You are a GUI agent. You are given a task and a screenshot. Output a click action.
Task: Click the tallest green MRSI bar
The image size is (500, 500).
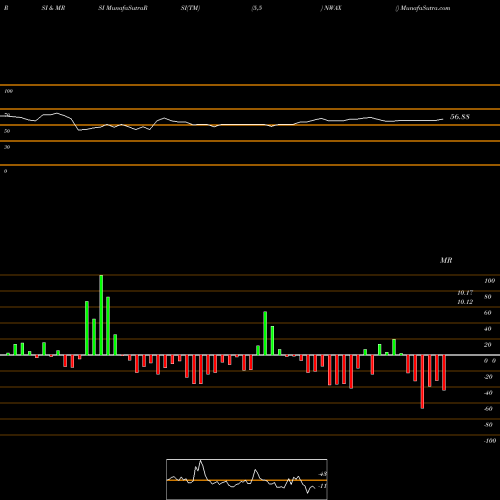point(101,315)
